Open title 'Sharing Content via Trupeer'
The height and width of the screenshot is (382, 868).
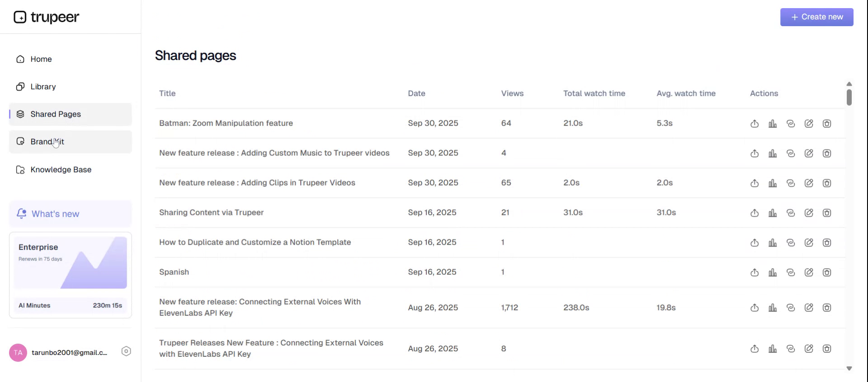point(211,213)
